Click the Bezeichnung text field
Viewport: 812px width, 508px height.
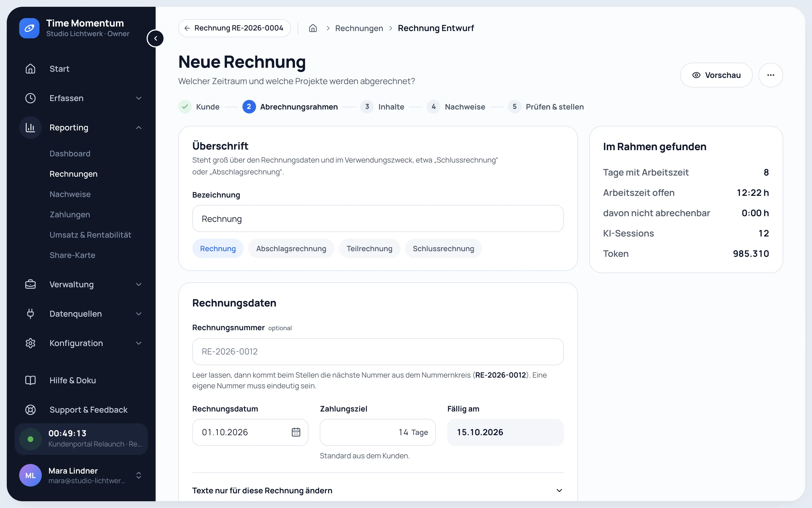click(378, 218)
